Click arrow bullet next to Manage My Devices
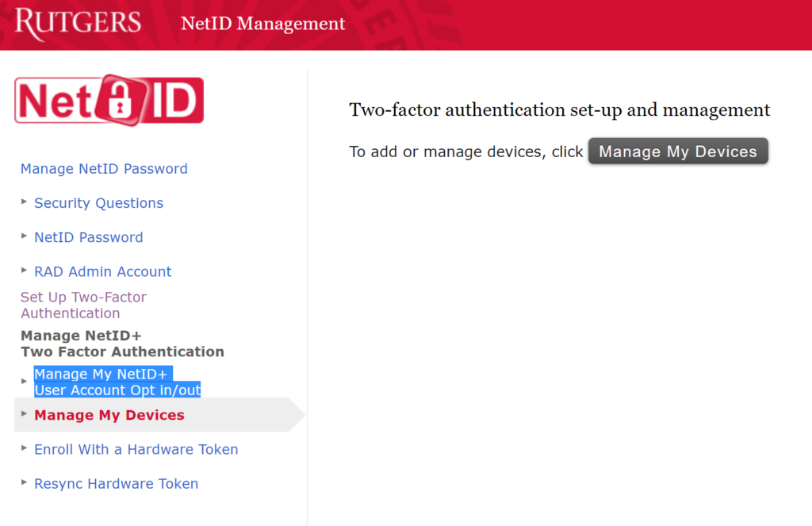The width and height of the screenshot is (812, 526). coord(25,413)
